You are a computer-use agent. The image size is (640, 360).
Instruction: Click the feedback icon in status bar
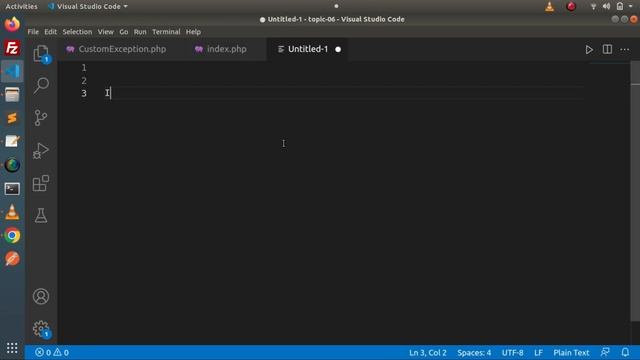point(605,352)
